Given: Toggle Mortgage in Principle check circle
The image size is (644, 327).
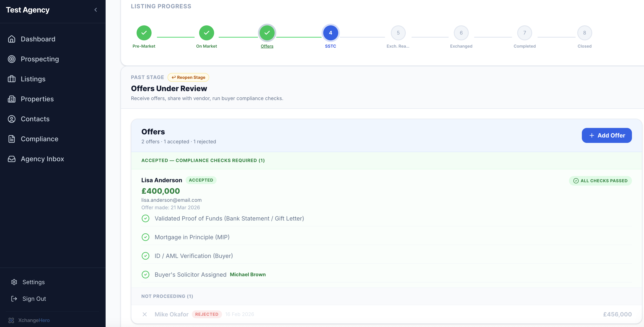Looking at the screenshot, I should pyautogui.click(x=145, y=237).
